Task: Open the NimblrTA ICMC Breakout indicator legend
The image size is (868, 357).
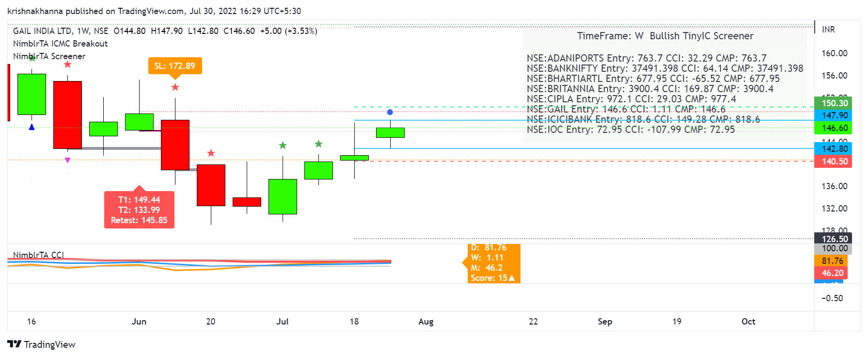Action: click(60, 44)
